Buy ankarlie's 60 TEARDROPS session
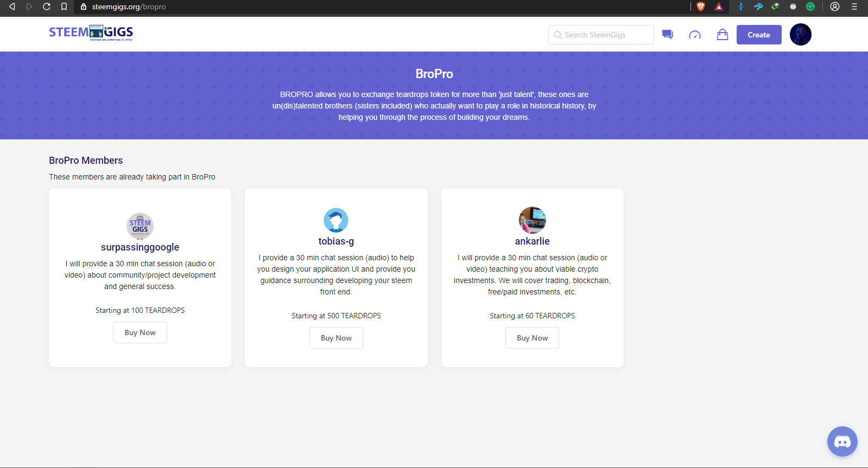This screenshot has width=868, height=468. 533,338
